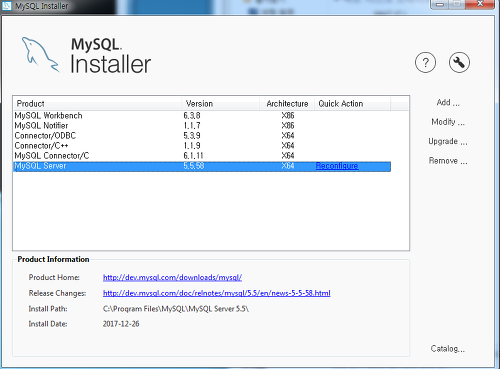Viewport: 500px width, 369px height.
Task: Open the wrench settings icon
Action: [x=459, y=62]
